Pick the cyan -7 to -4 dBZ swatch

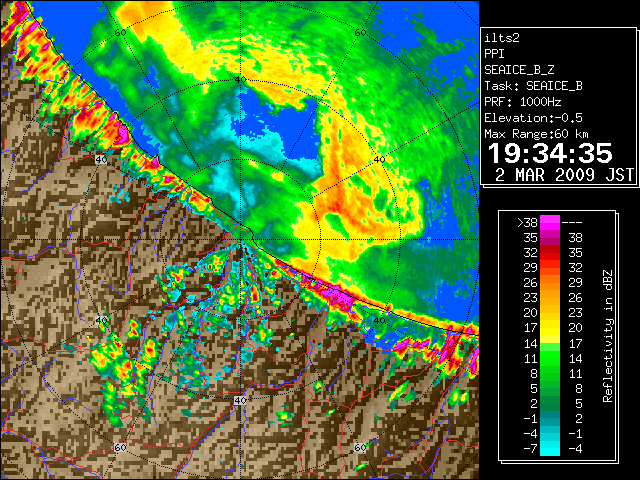point(550,448)
